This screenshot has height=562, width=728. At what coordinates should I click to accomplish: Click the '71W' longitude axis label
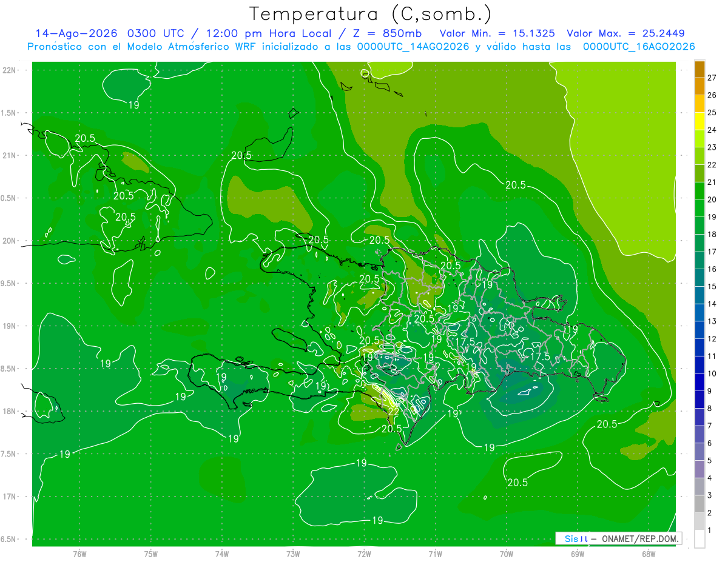(435, 554)
